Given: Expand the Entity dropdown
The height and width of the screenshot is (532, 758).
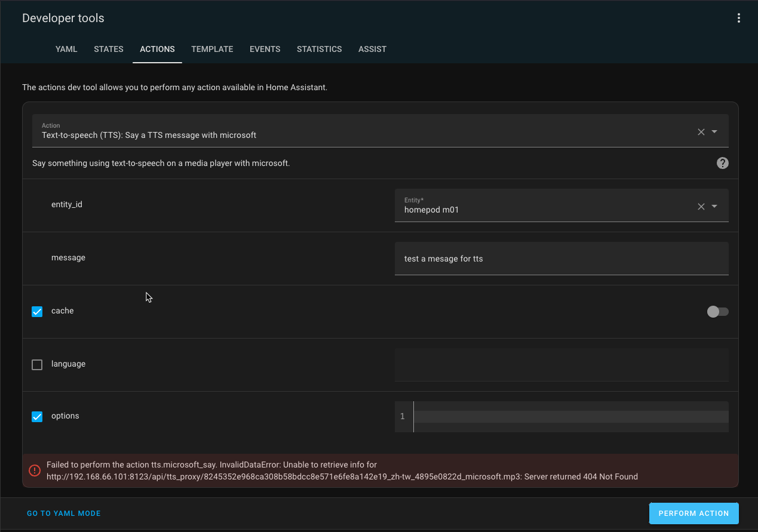Looking at the screenshot, I should click(x=716, y=206).
